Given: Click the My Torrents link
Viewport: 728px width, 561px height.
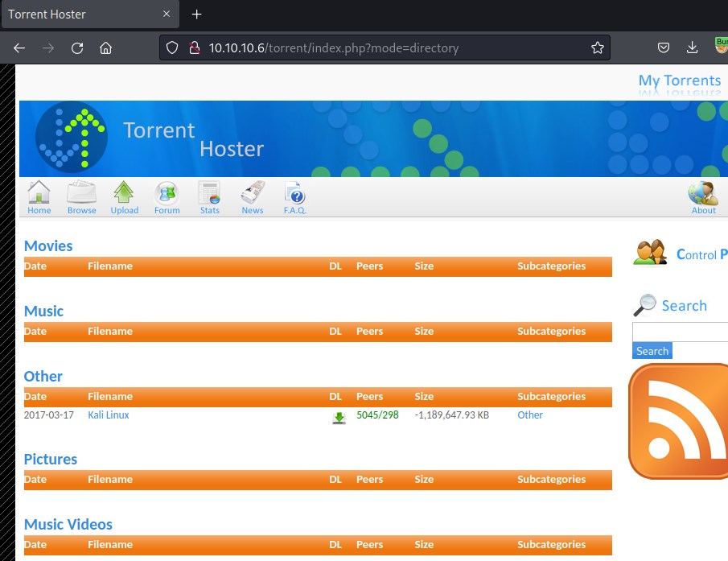Looking at the screenshot, I should click(679, 80).
